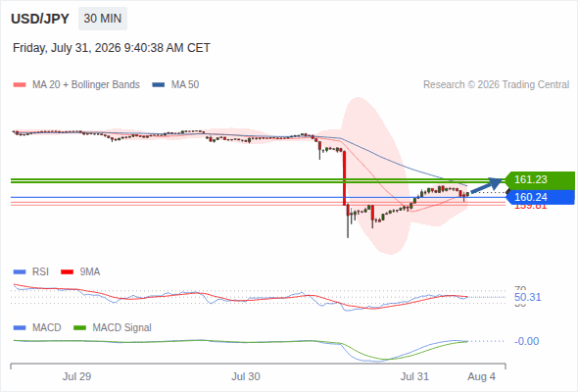Click the blue upward forecast arrow
578x392 pixels.
[x=487, y=185]
